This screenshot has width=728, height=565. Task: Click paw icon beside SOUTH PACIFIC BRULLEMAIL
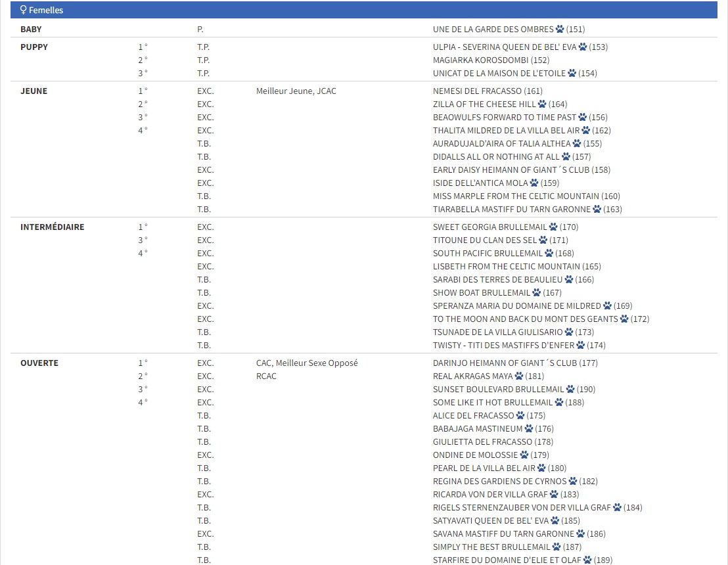pyautogui.click(x=549, y=254)
